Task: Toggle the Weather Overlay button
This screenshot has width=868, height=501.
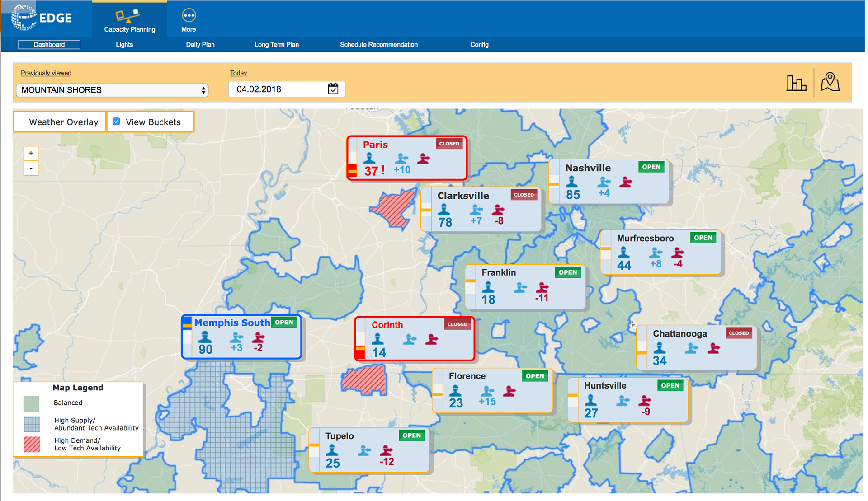Action: pos(59,122)
